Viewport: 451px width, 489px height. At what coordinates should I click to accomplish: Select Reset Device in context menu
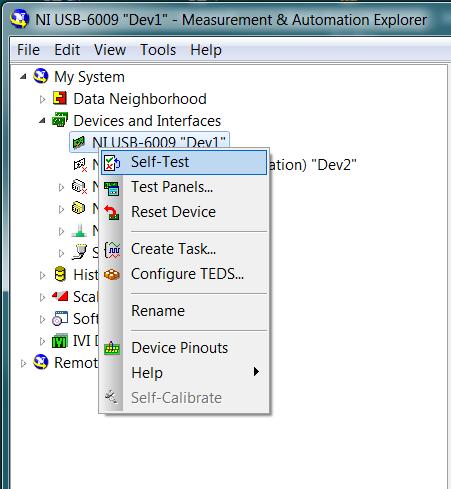tap(184, 212)
